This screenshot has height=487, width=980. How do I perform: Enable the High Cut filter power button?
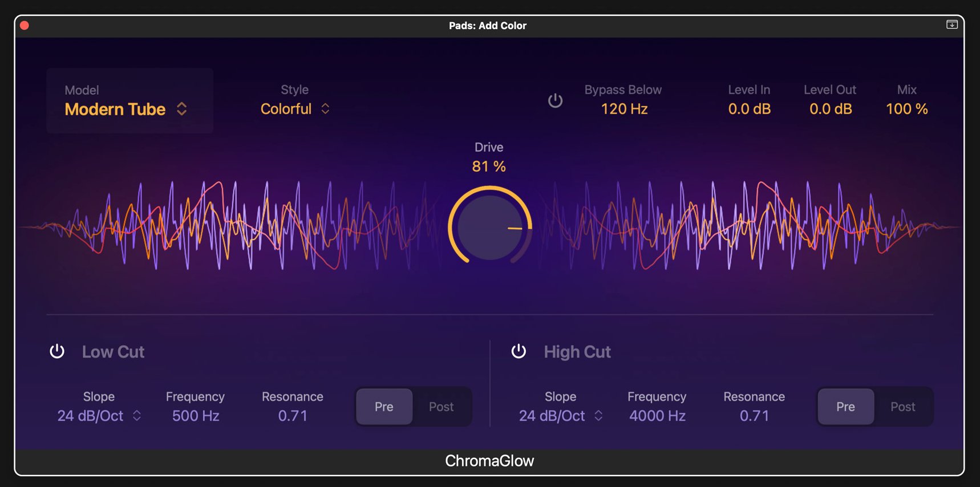(519, 351)
